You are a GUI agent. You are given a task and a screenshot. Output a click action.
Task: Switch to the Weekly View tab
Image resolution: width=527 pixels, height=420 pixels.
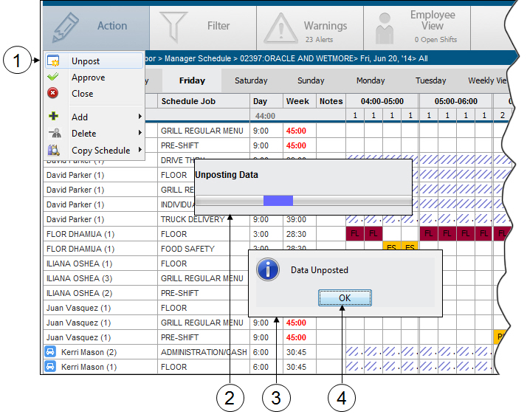[487, 80]
